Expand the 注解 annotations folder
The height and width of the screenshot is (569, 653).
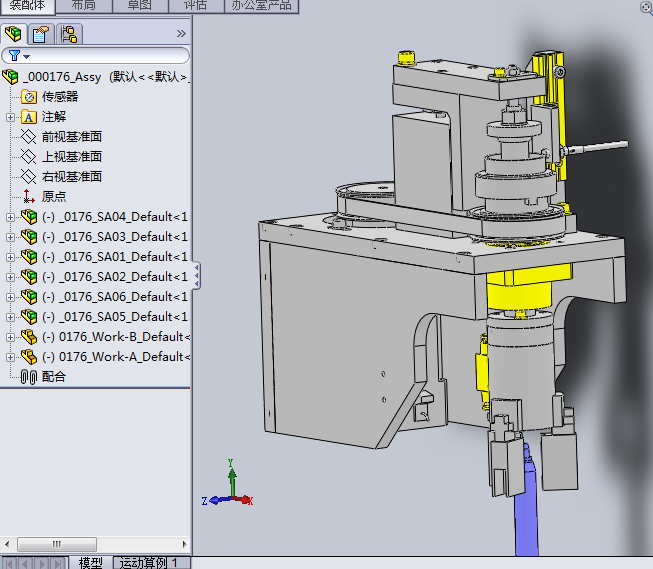pyautogui.click(x=11, y=117)
